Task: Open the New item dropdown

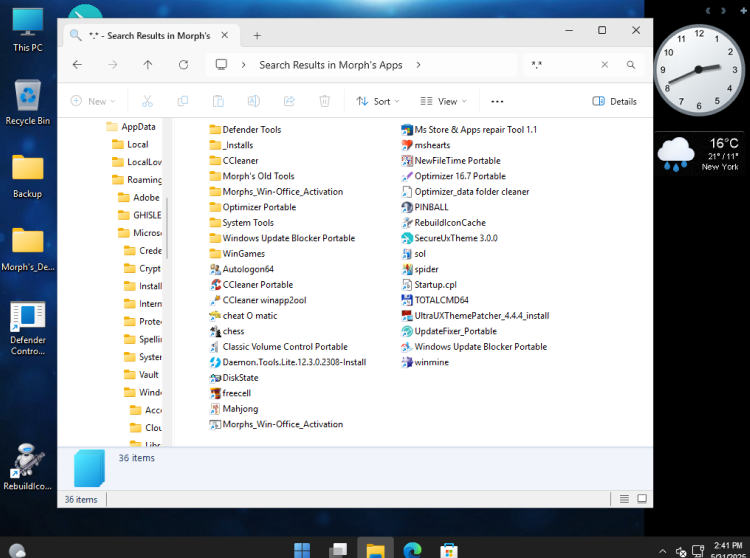Action: tap(93, 101)
